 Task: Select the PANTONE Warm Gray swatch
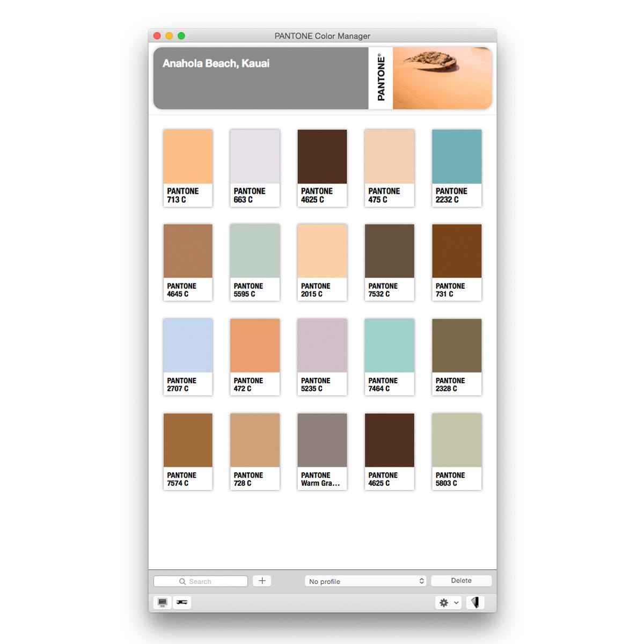coord(322,451)
